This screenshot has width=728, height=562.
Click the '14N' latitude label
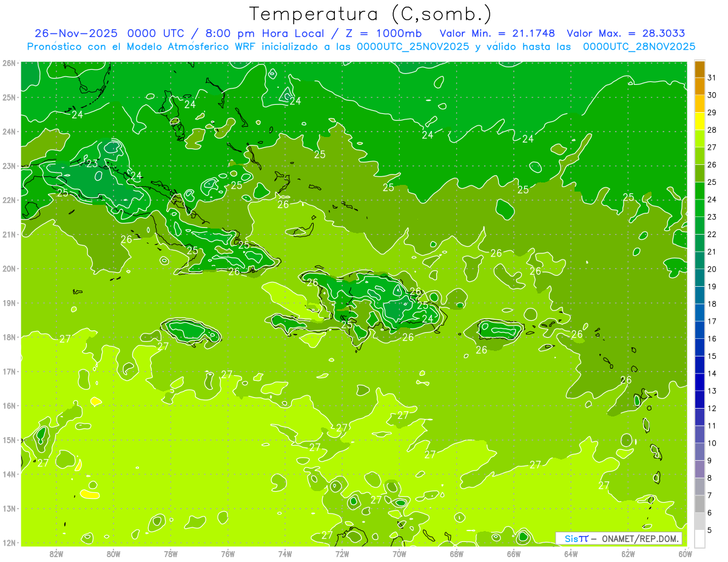[x=10, y=474]
